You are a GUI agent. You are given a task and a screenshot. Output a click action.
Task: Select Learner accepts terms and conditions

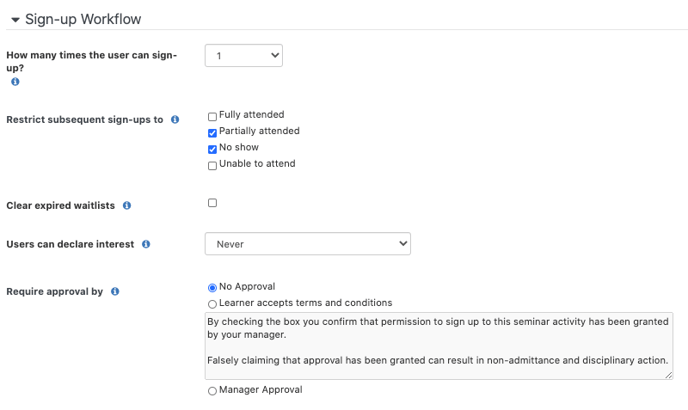(212, 304)
